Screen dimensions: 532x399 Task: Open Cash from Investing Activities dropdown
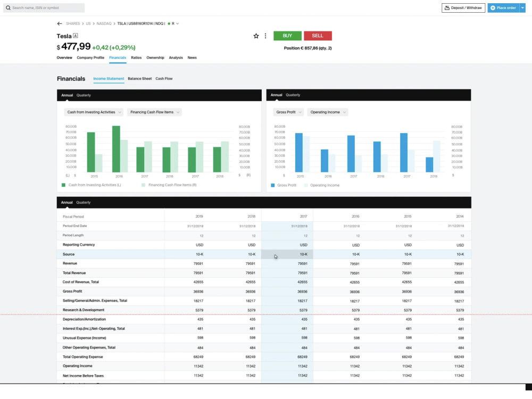tap(94, 112)
